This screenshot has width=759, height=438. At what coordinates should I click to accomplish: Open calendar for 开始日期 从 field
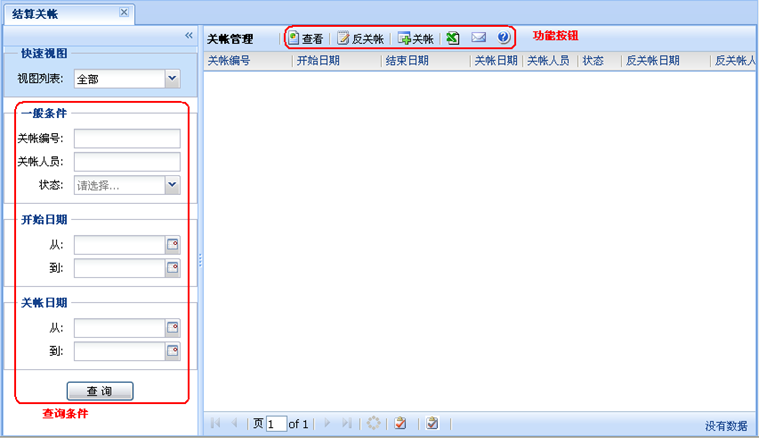coord(173,244)
